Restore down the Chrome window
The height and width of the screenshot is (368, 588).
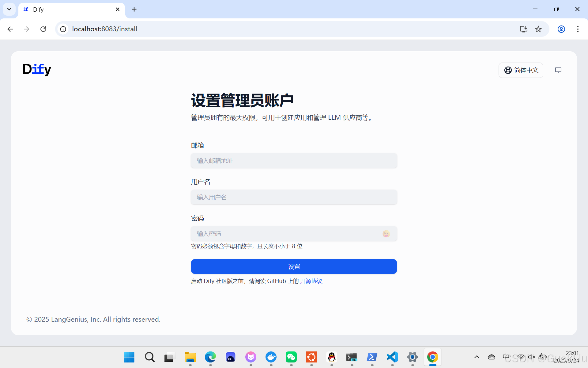click(556, 9)
